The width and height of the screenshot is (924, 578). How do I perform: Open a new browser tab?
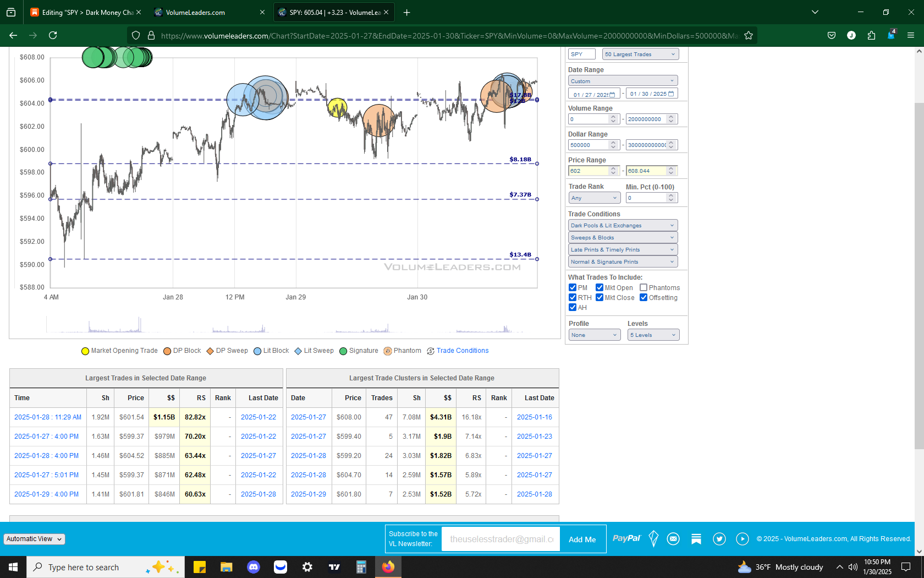406,12
